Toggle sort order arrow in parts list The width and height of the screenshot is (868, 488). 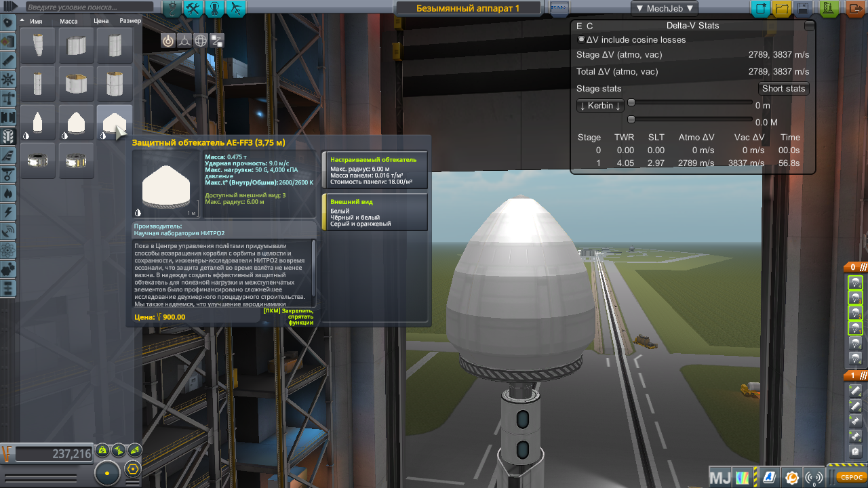click(22, 21)
